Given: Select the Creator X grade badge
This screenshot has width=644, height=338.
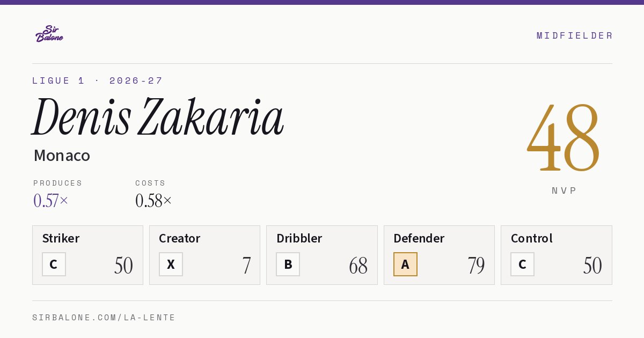Looking at the screenshot, I should click(171, 264).
